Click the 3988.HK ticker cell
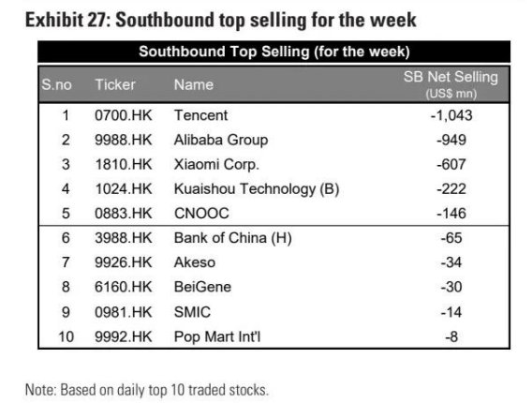Image resolution: width=532 pixels, height=403 pixels. click(124, 238)
